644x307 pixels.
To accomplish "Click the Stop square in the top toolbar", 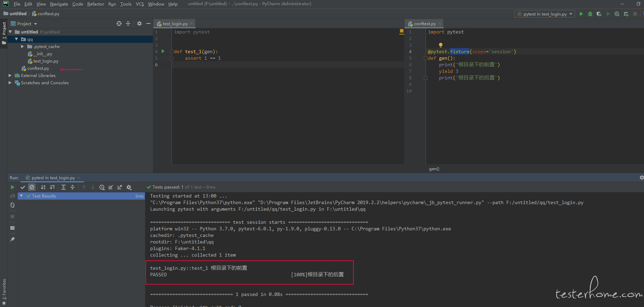I will 635,14.
